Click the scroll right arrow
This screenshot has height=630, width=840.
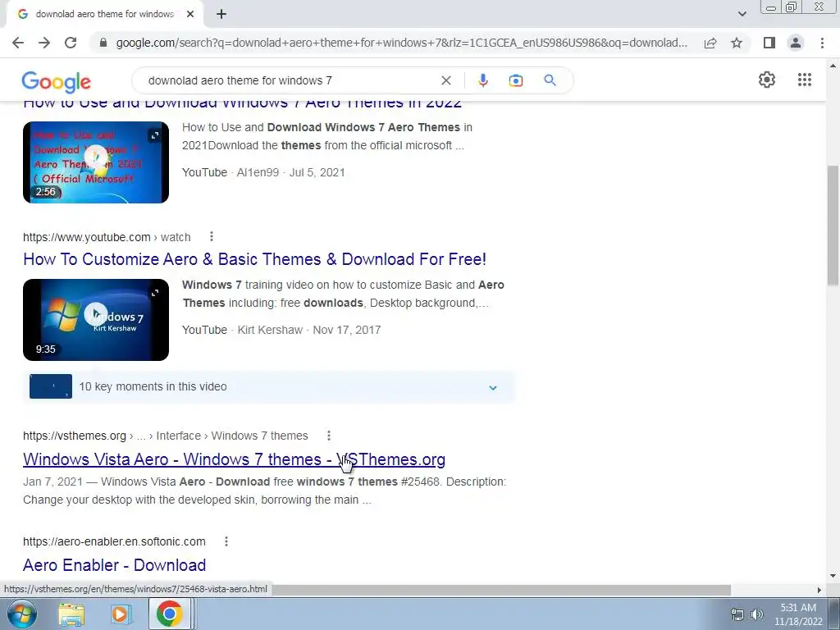(x=819, y=590)
